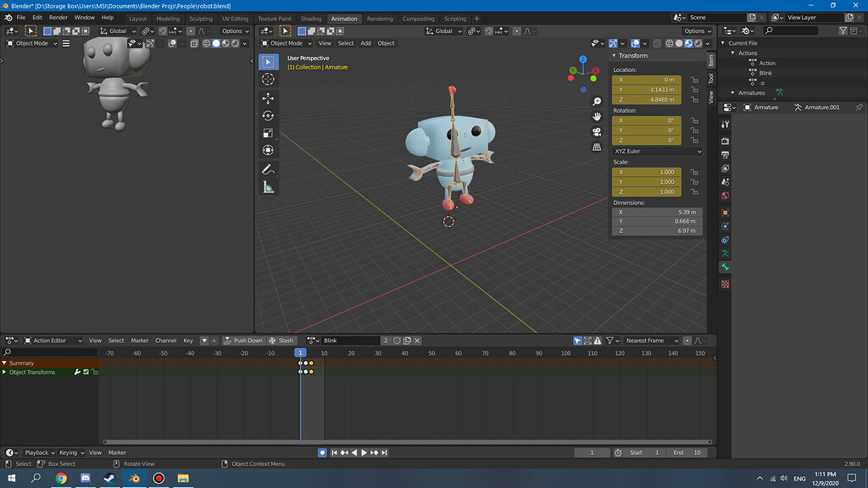This screenshot has width=868, height=488.
Task: Activate the Scale tool
Action: [268, 133]
